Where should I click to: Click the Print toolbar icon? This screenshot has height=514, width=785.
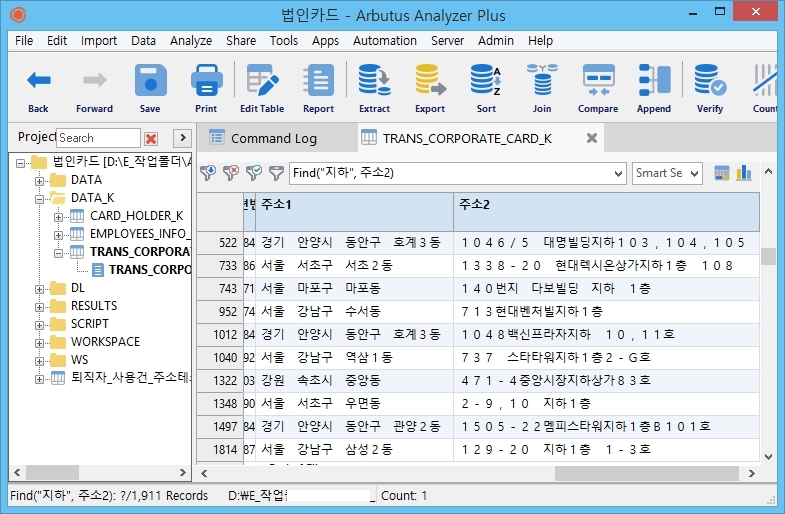(206, 80)
